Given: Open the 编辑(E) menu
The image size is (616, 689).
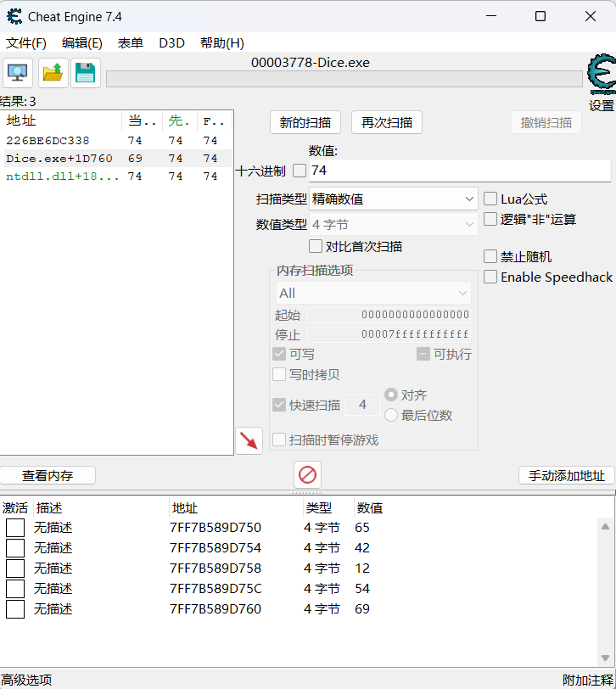Looking at the screenshot, I should [x=82, y=43].
